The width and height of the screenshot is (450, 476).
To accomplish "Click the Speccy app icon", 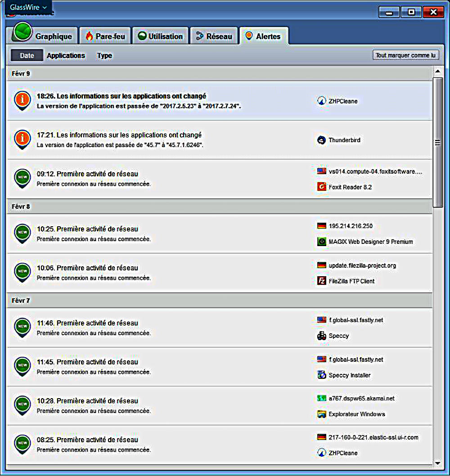I will pyautogui.click(x=322, y=336).
